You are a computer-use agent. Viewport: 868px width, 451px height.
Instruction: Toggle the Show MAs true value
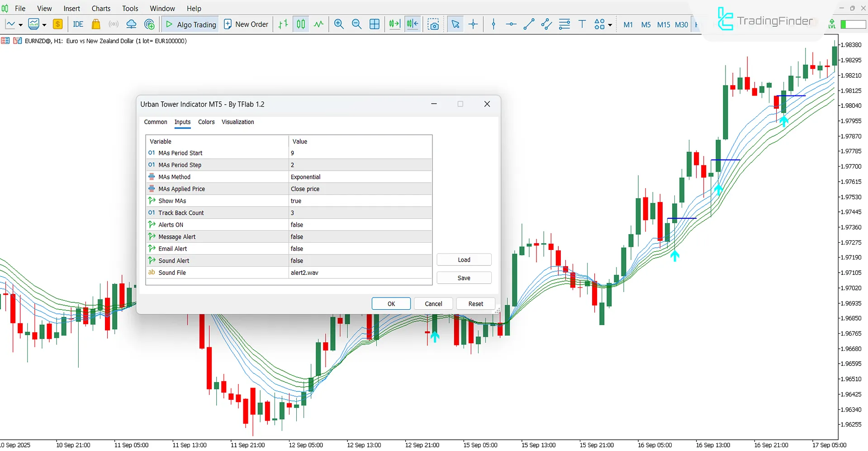tap(360, 201)
